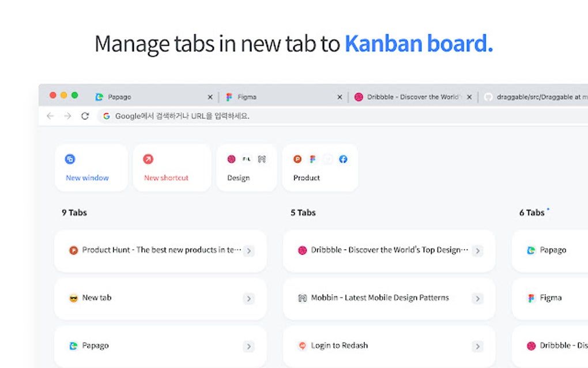Click the Dribbble icon in the Design group
Viewport: 588px width, 368px height.
(x=231, y=159)
